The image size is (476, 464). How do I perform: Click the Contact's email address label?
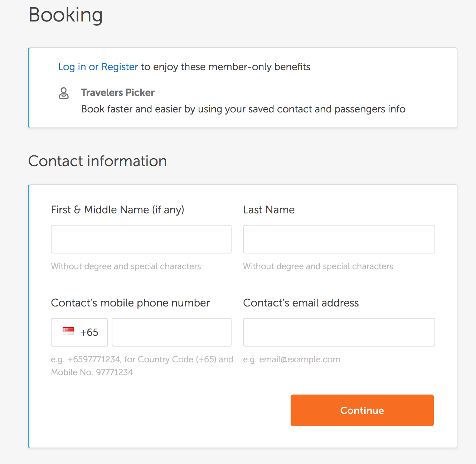301,303
